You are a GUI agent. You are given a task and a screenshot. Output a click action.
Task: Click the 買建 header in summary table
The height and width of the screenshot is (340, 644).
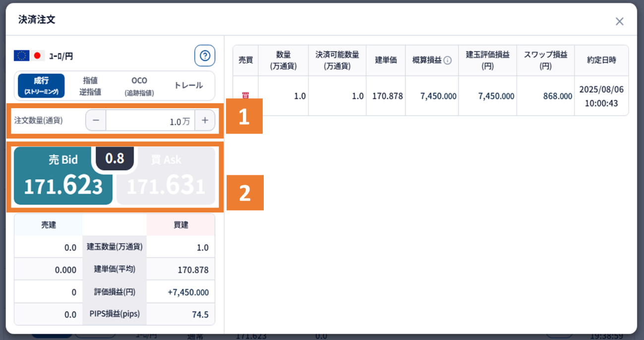coord(180,225)
